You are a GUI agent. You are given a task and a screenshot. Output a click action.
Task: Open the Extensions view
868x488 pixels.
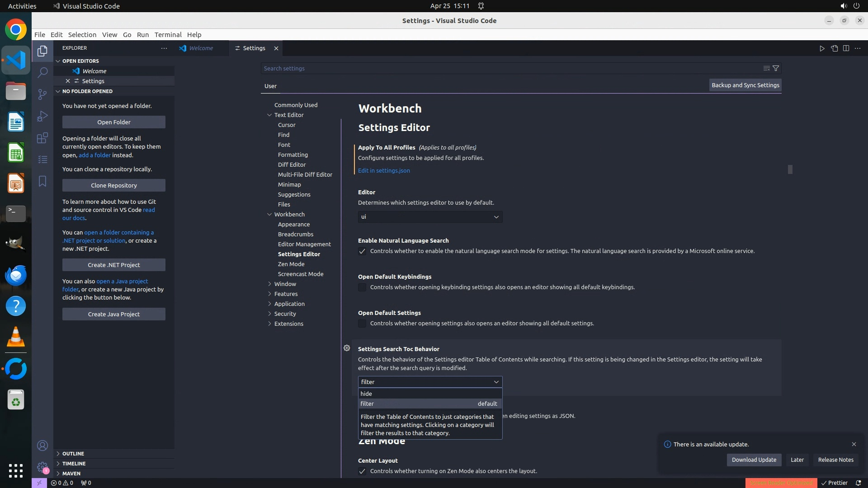point(42,138)
